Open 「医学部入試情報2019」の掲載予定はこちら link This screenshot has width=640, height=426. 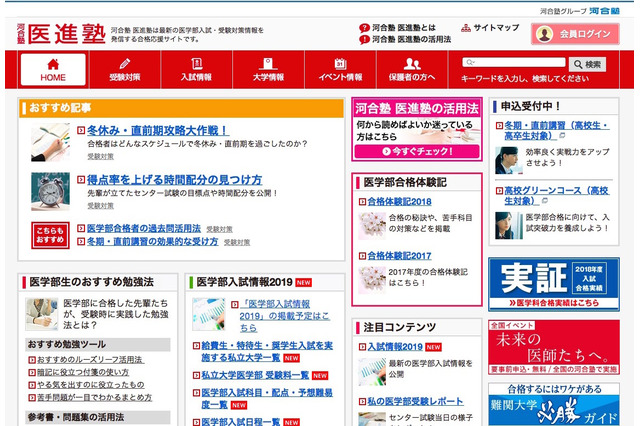[284, 316]
